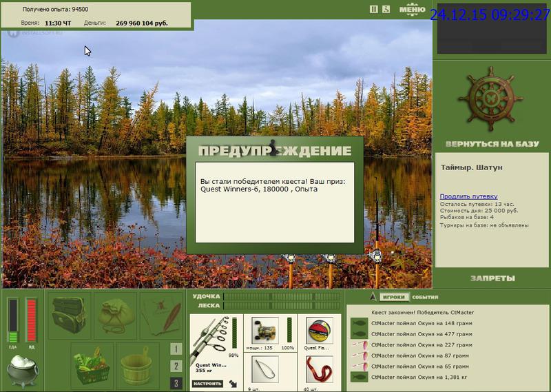Screen dimensions: 551x392
Task: Open the Запреты section
Action: 492,278
